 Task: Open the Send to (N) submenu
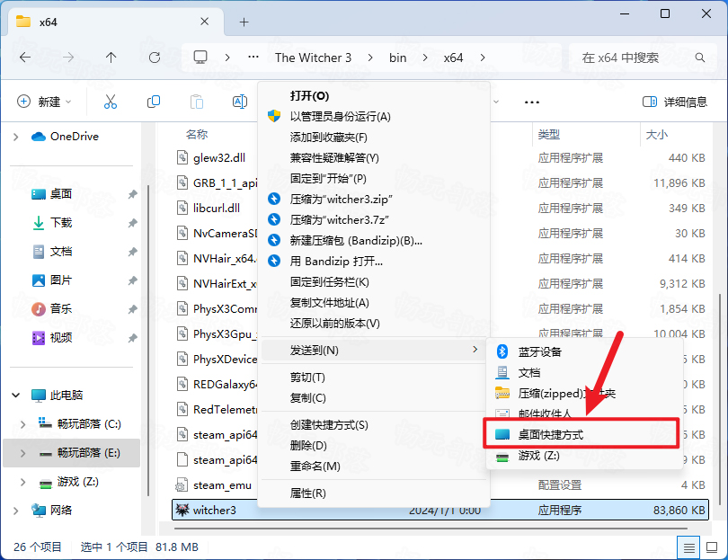point(374,351)
